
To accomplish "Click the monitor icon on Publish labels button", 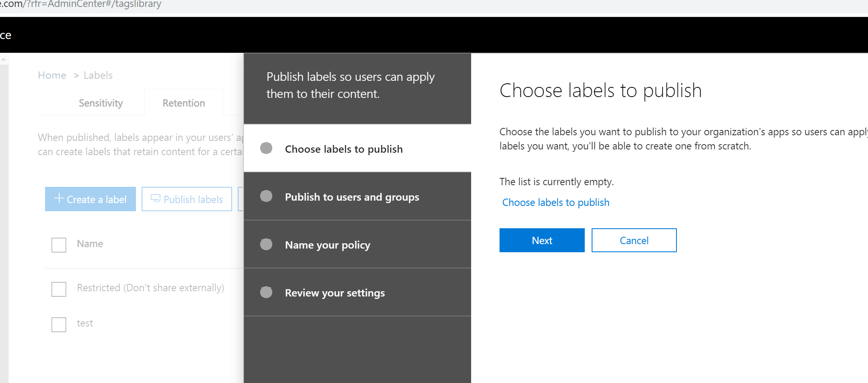I will pyautogui.click(x=155, y=199).
